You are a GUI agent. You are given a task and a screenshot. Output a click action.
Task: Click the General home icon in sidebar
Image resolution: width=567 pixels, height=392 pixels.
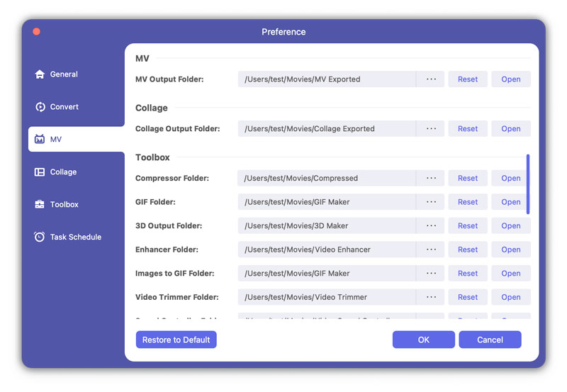(40, 74)
